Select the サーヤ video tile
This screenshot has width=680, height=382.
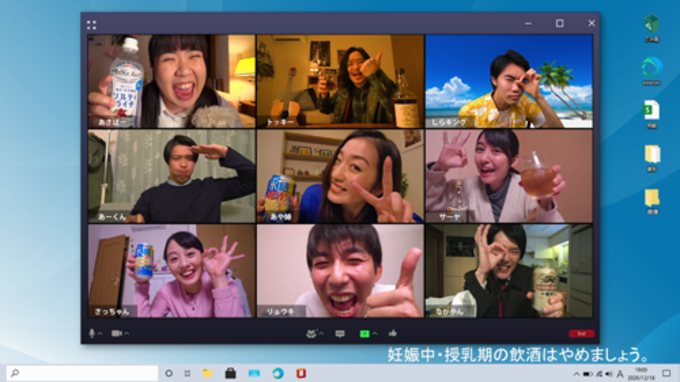click(x=509, y=176)
